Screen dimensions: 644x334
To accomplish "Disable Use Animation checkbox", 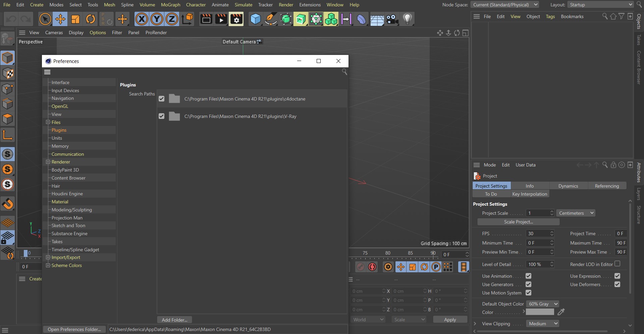I will point(529,276).
